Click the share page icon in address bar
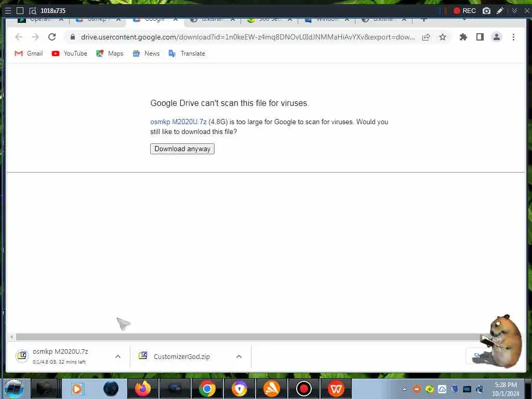The image size is (532, 399). point(426,37)
